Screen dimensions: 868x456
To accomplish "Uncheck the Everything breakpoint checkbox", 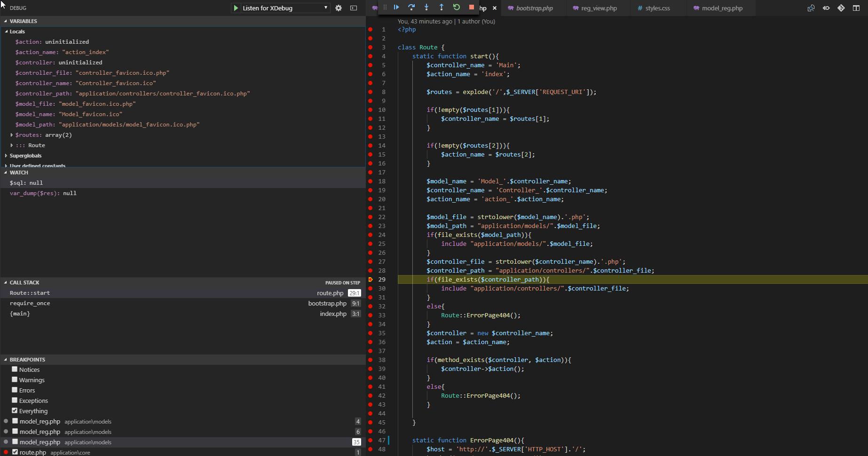I will [x=15, y=410].
